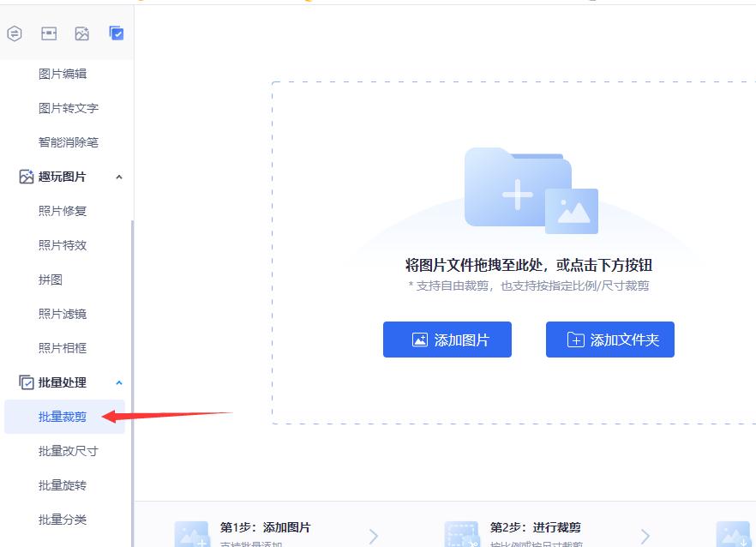Open the image editor icon in top toolbar
Image resolution: width=756 pixels, height=547 pixels.
point(49,33)
